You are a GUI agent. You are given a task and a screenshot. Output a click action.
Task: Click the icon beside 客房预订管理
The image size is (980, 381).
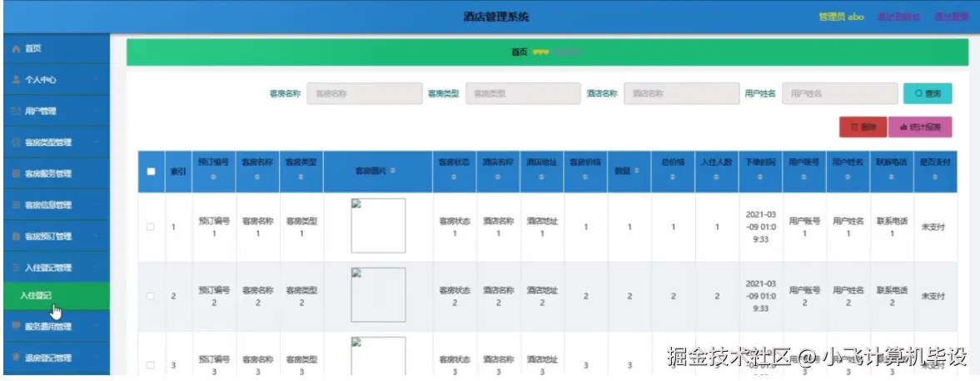pyautogui.click(x=17, y=237)
